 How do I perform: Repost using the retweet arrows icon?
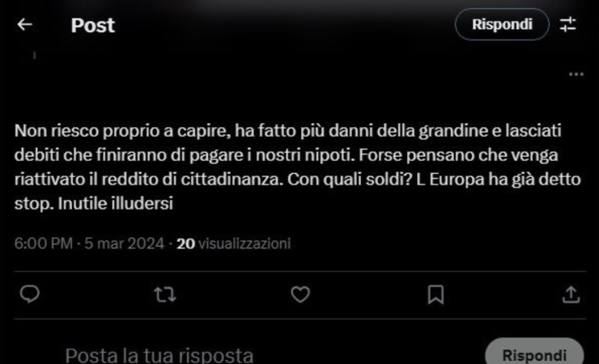click(165, 294)
